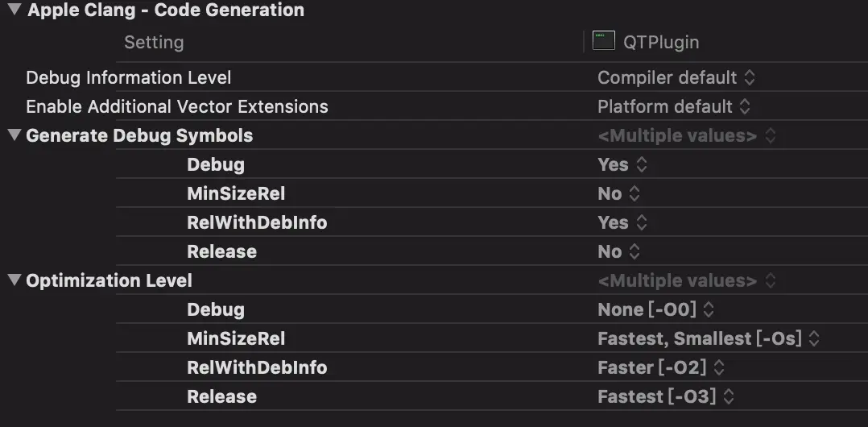Open MinSizeRel Fastest, Smallest [-Os] popup

pos(709,338)
